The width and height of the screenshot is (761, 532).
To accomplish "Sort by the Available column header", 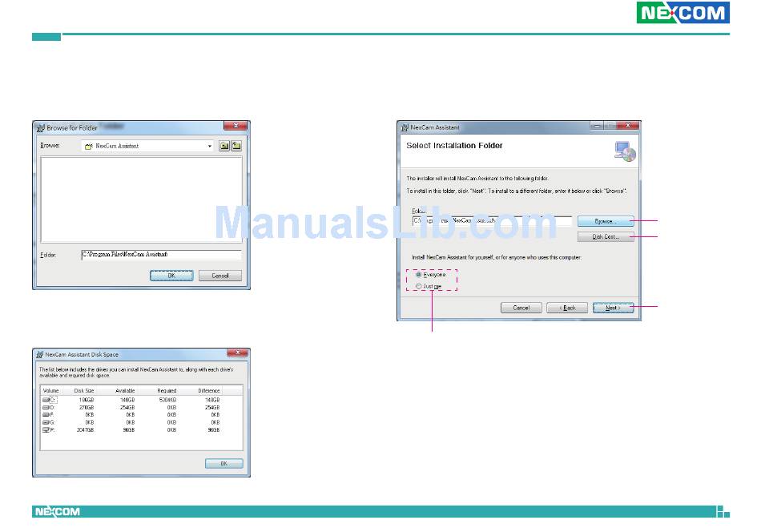I will pyautogui.click(x=125, y=391).
